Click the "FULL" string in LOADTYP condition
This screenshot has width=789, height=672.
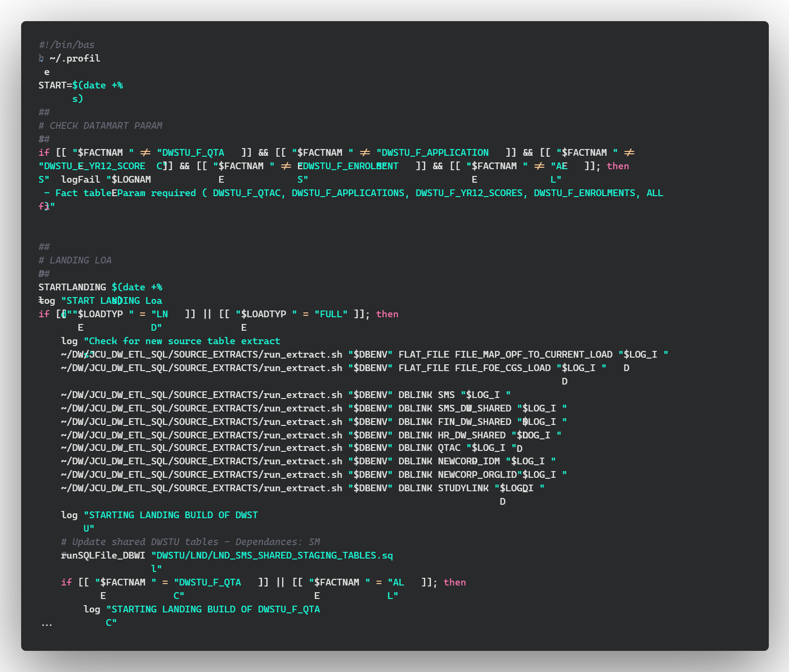point(331,314)
